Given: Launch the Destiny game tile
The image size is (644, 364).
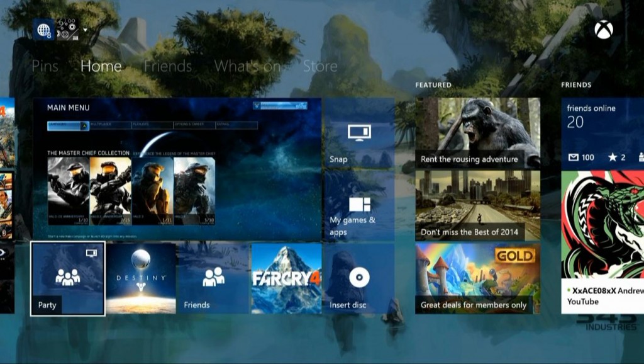Looking at the screenshot, I should [x=141, y=278].
